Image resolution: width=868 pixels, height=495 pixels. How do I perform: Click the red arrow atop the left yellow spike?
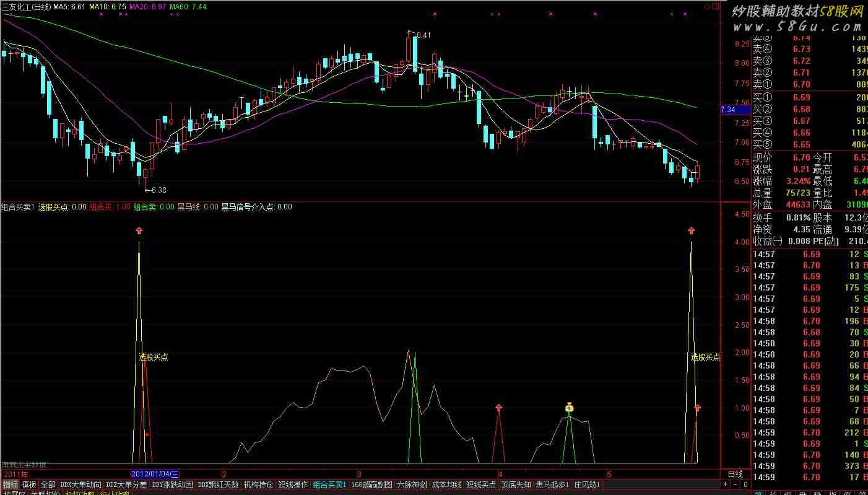click(139, 230)
